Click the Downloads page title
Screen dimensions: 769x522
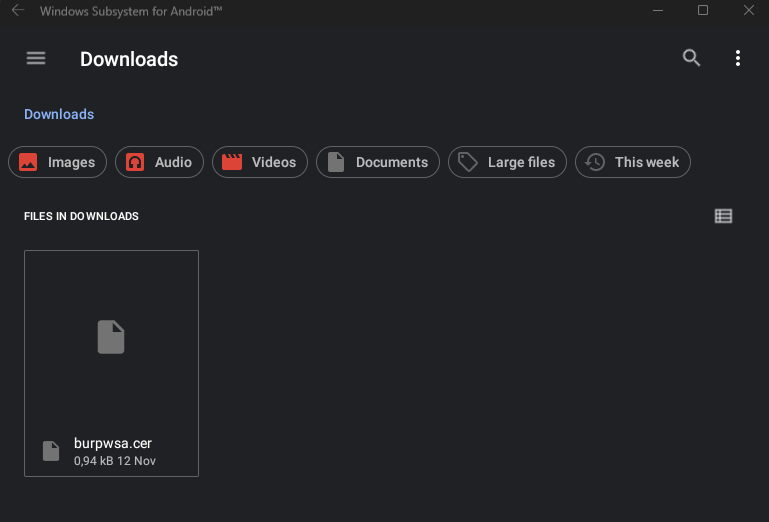click(x=129, y=59)
